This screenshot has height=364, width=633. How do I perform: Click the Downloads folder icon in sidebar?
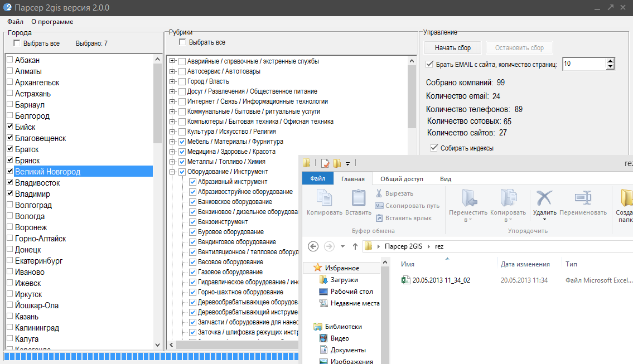click(323, 279)
